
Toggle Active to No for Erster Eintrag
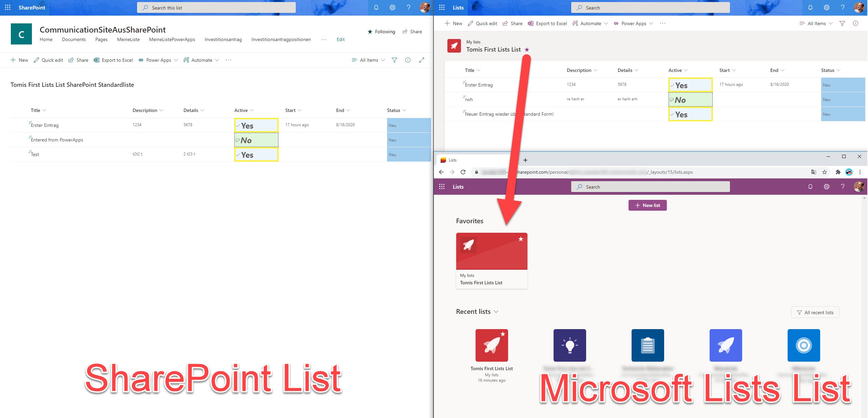pyautogui.click(x=256, y=125)
